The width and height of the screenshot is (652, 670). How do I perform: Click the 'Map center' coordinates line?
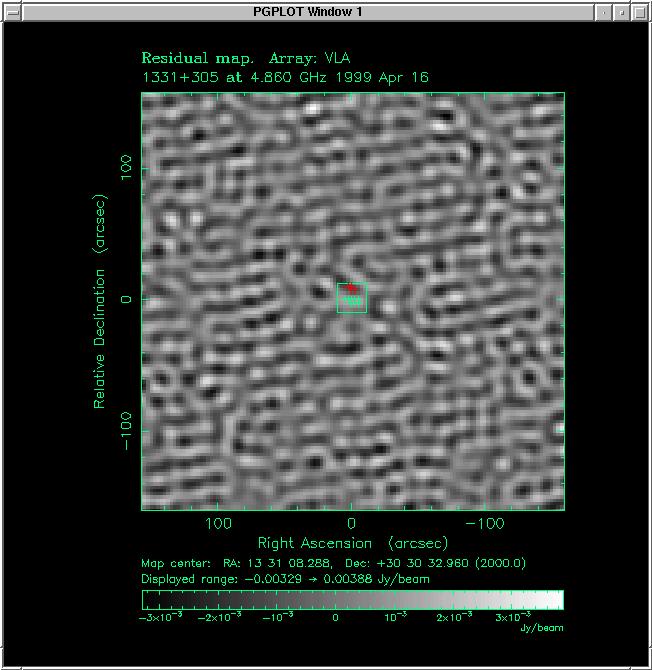pos(334,563)
